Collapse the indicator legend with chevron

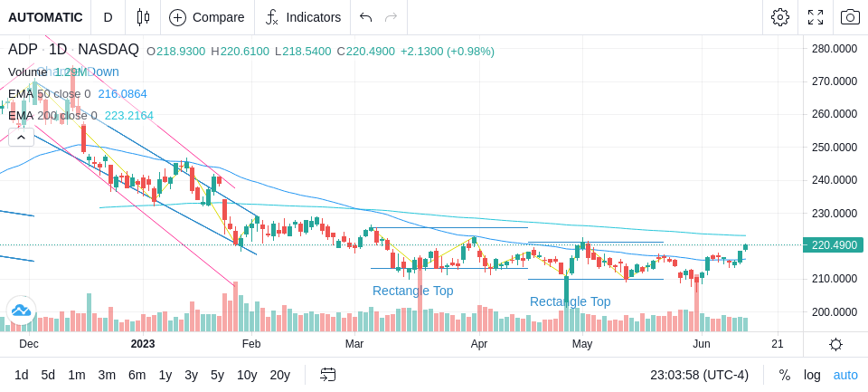(x=21, y=137)
